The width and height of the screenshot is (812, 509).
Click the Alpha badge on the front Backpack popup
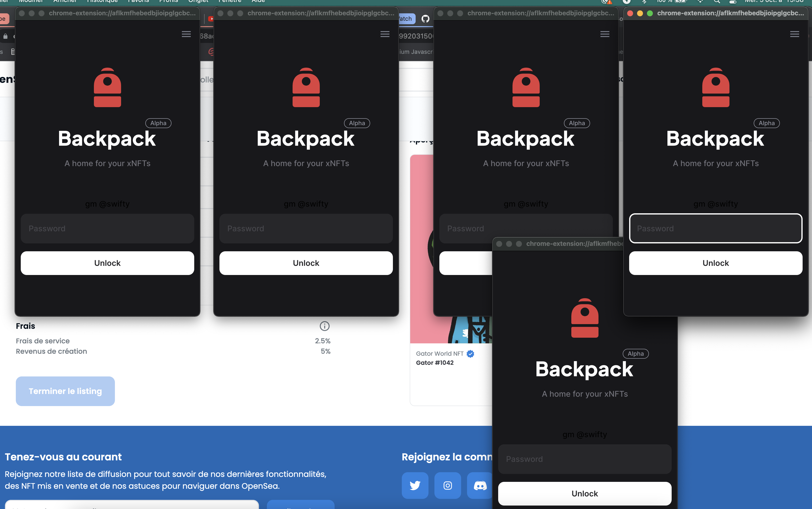(636, 353)
